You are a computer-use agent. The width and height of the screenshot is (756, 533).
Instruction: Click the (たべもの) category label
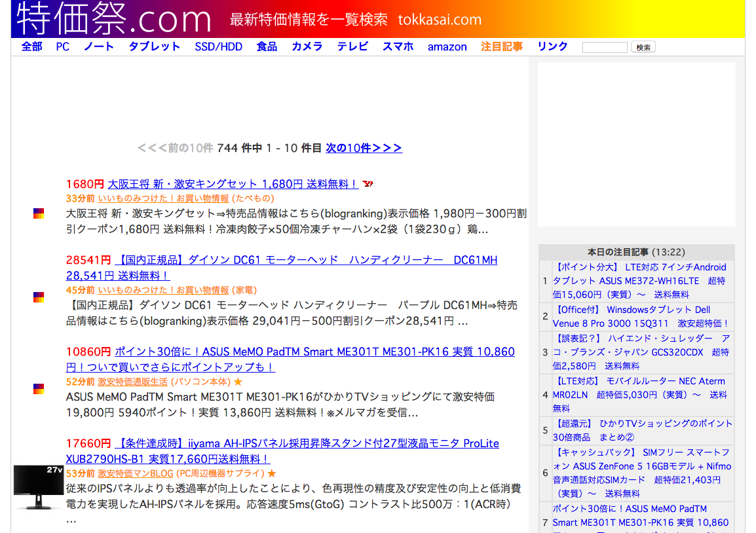point(253,198)
